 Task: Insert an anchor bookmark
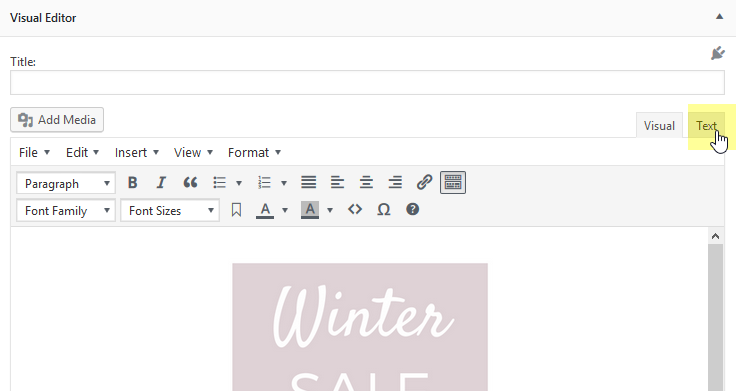tap(236, 210)
